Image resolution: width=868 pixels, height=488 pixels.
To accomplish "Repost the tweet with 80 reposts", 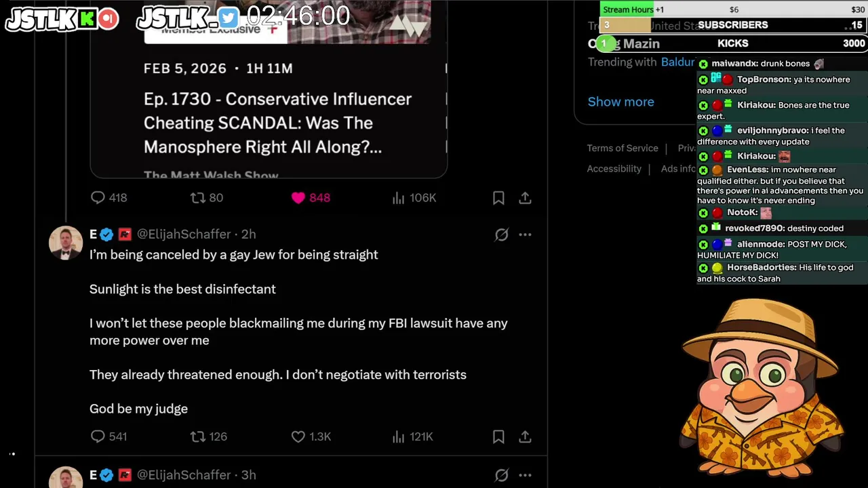I will 198,198.
